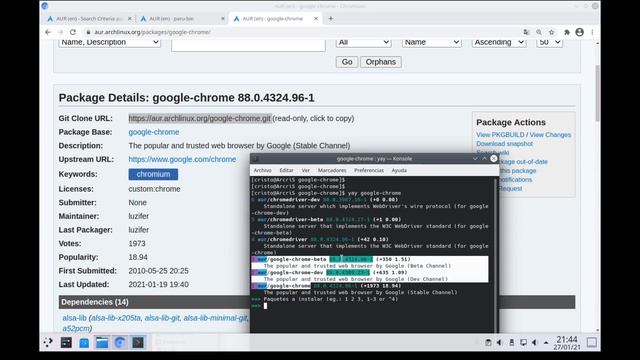This screenshot has width=640, height=360.
Task: Open the Ver menu in Konsole
Action: [x=306, y=170]
